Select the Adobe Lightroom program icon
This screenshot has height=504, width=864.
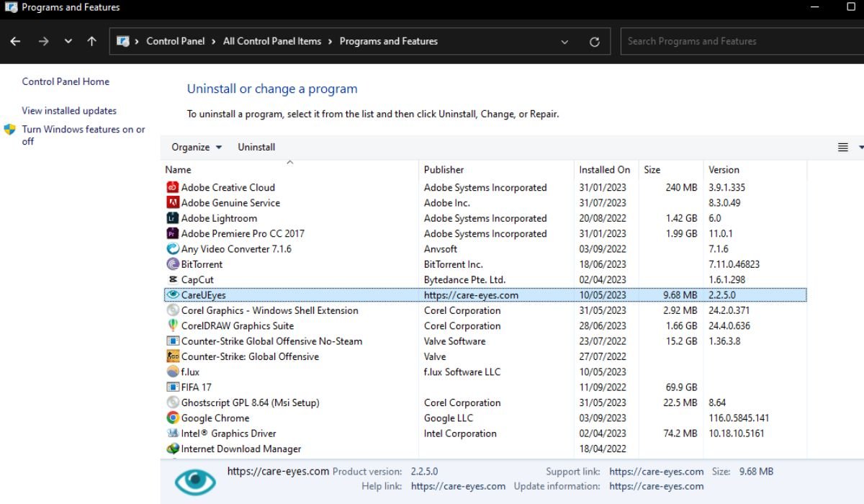point(172,218)
